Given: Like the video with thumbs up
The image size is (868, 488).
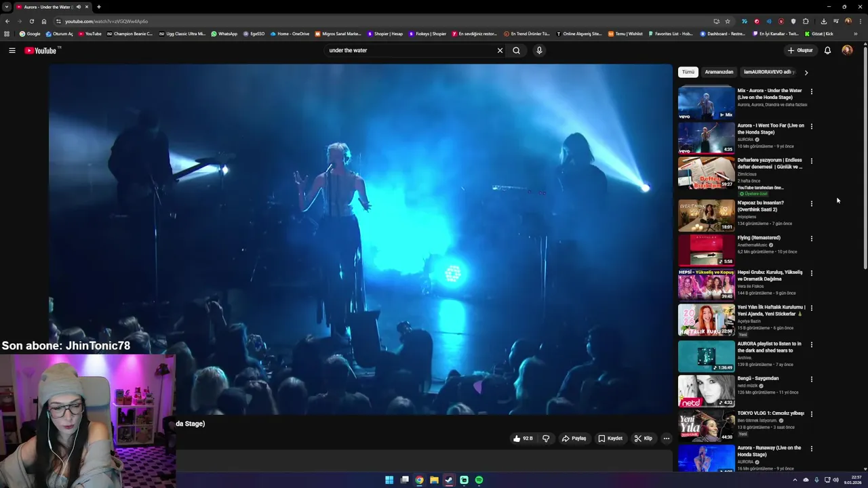Looking at the screenshot, I should click(x=522, y=439).
